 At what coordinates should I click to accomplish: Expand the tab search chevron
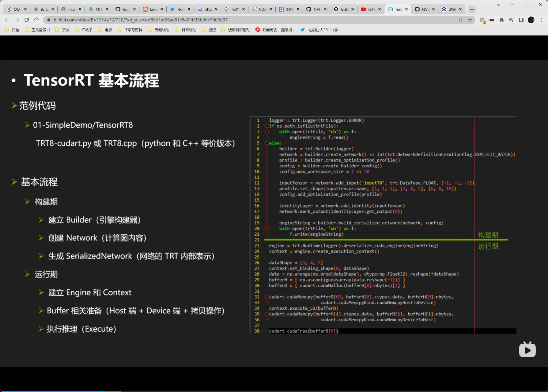tap(498, 5)
